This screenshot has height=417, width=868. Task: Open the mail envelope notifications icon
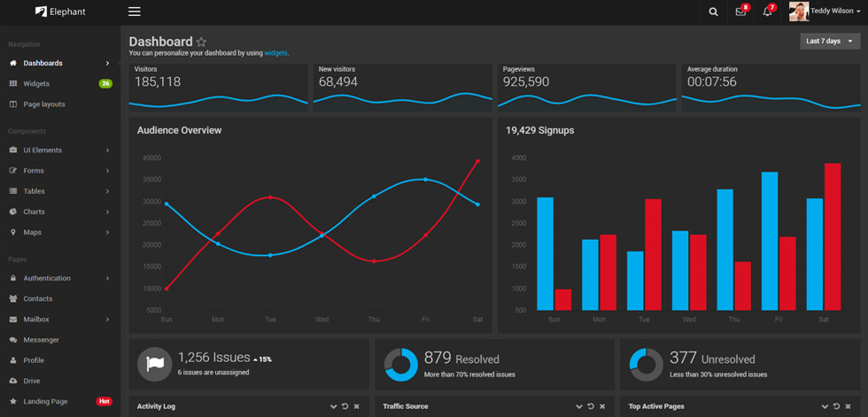tap(740, 12)
